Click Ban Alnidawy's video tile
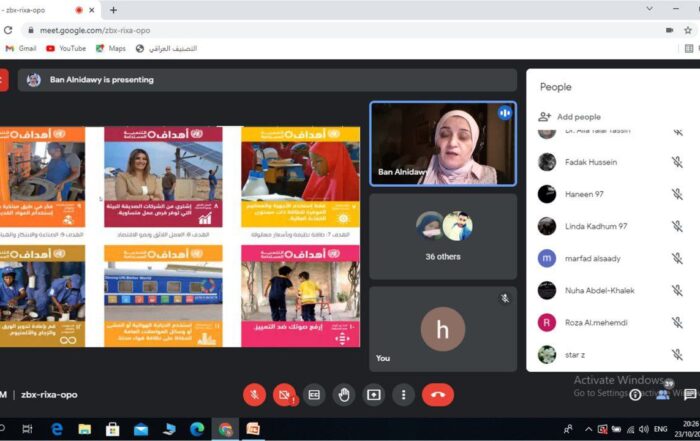The image size is (700, 441). pos(443,143)
